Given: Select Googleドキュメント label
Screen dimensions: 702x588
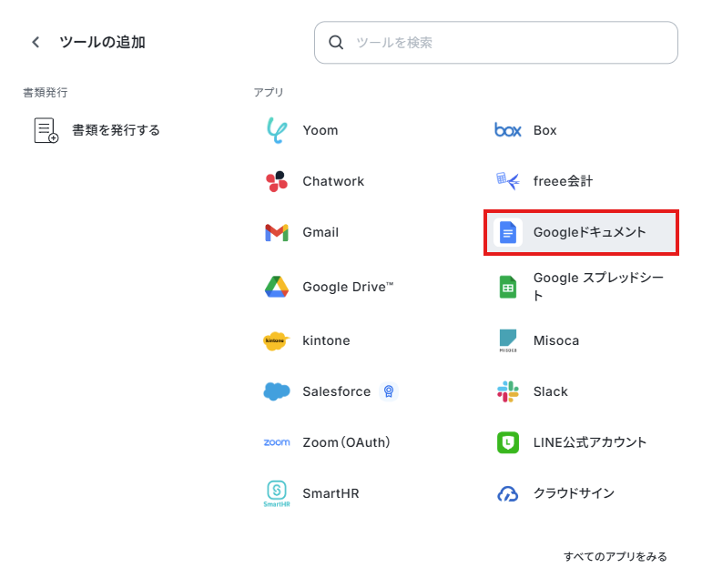Looking at the screenshot, I should click(589, 232).
